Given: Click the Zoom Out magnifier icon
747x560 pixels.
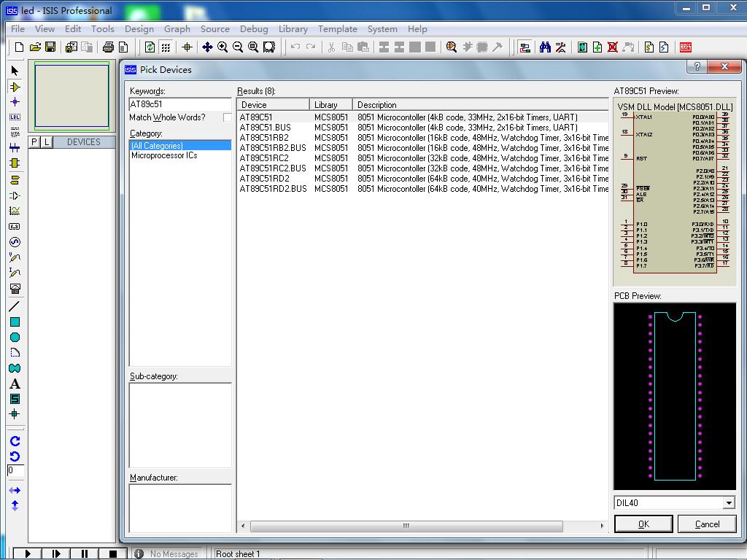Looking at the screenshot, I should pos(238,47).
